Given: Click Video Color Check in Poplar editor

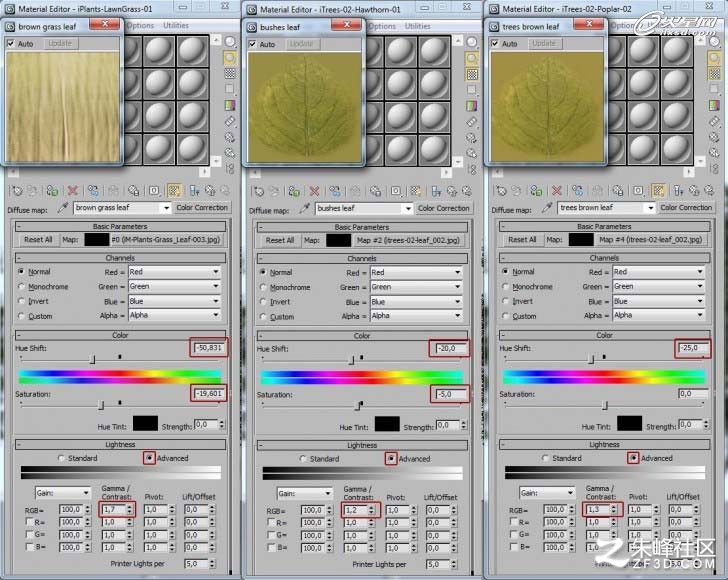Looking at the screenshot, I should [x=714, y=105].
